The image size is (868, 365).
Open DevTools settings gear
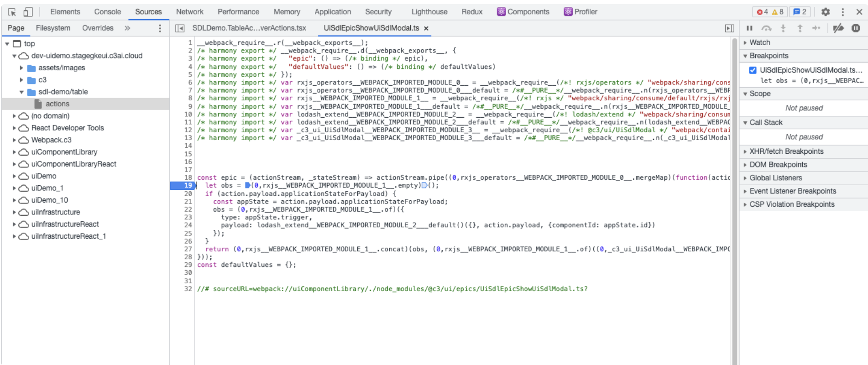(826, 12)
